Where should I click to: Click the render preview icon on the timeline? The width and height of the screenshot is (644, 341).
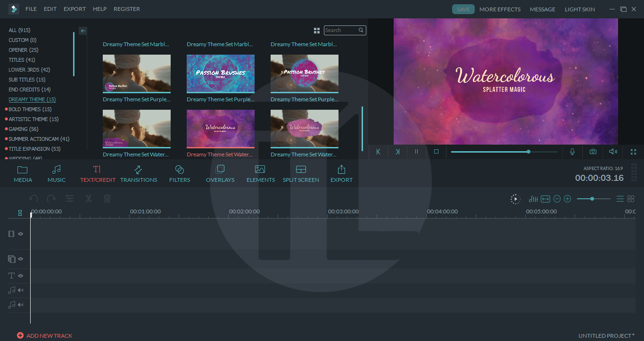(515, 199)
